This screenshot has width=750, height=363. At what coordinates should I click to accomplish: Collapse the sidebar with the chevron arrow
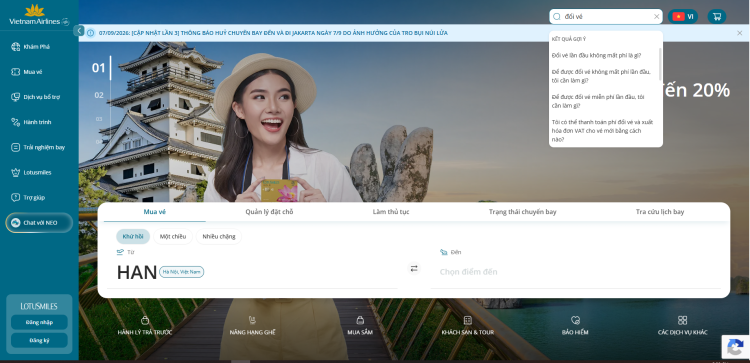click(79, 31)
